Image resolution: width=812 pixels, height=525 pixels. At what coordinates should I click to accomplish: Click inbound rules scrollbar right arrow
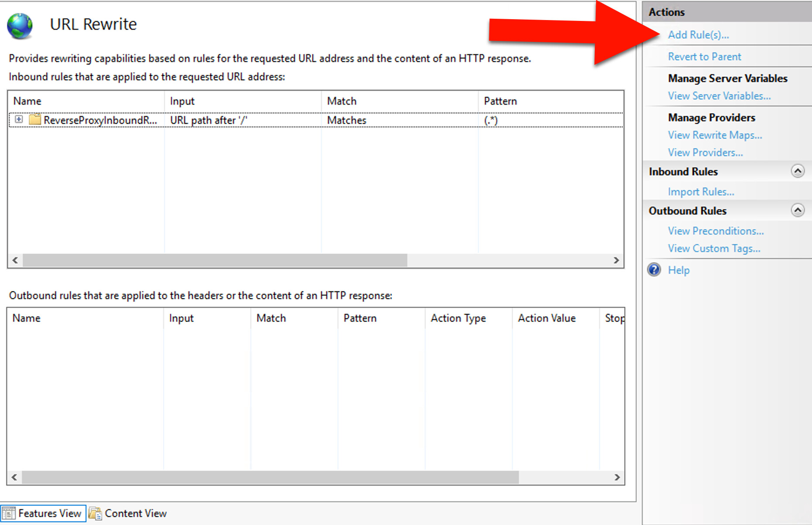pos(616,260)
